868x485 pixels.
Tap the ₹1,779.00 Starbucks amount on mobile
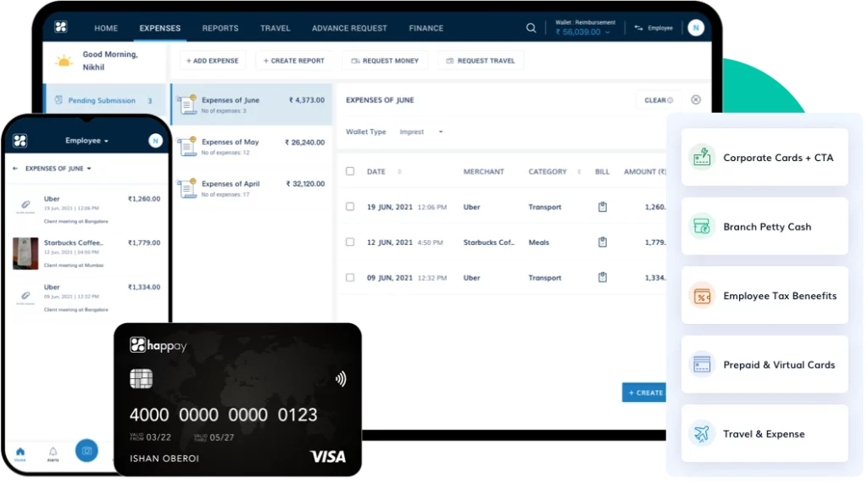click(144, 242)
